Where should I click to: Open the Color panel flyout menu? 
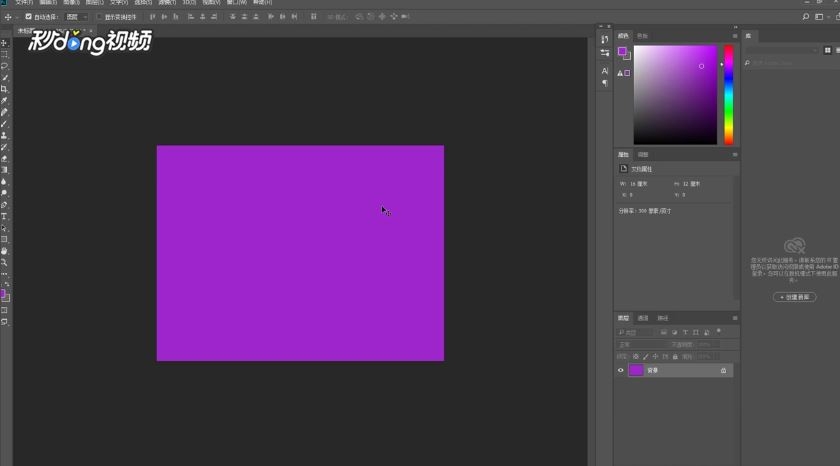click(x=735, y=36)
